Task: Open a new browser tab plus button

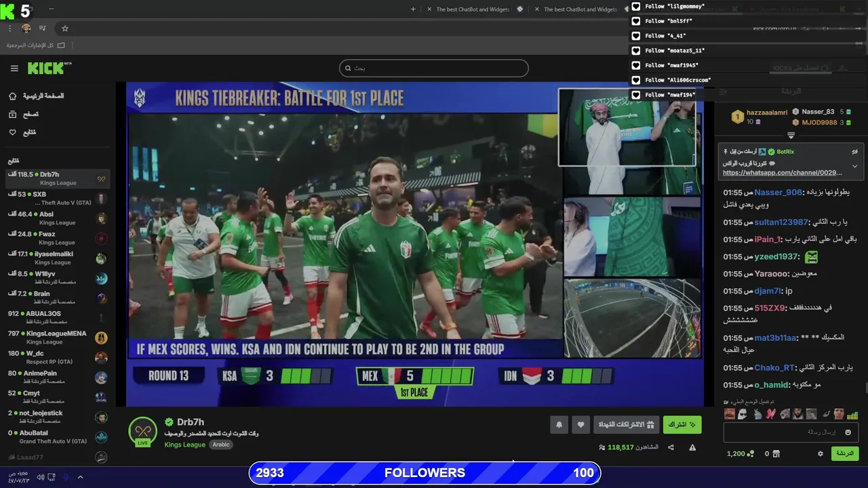Action: tap(414, 9)
